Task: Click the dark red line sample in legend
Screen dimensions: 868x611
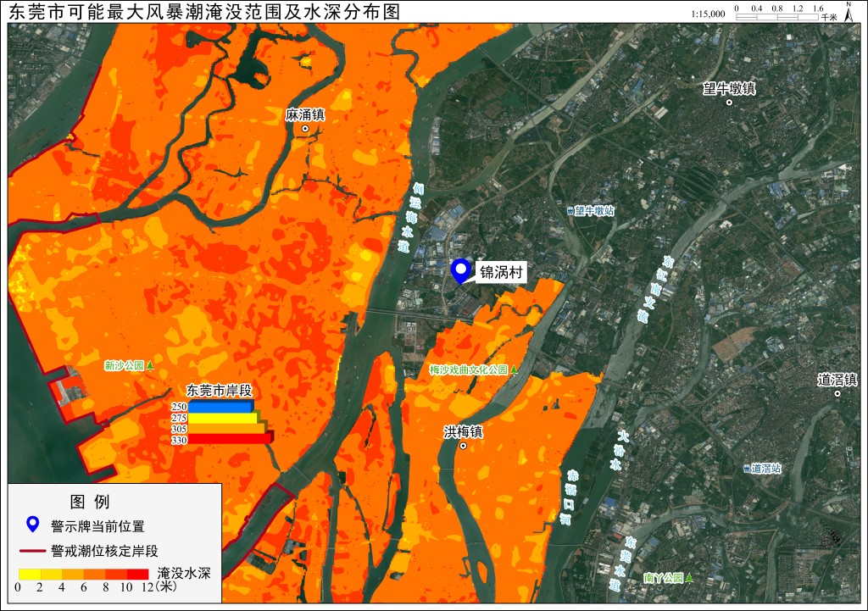Action: 33,551
